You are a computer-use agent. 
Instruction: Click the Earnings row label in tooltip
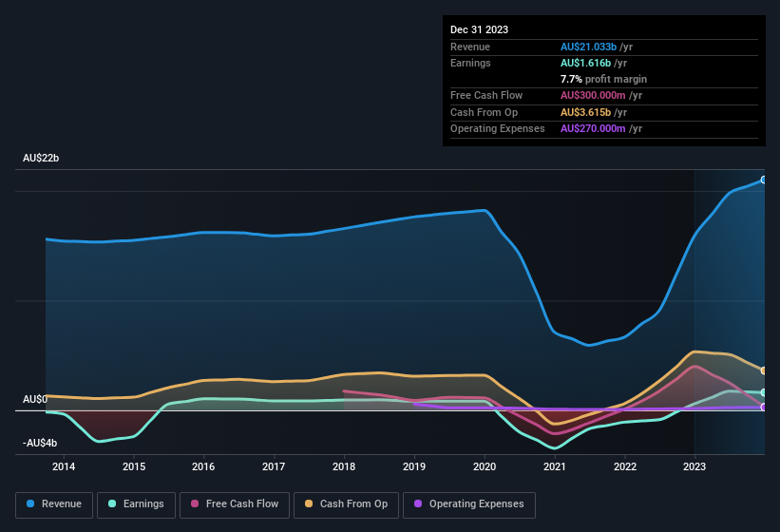[x=470, y=63]
